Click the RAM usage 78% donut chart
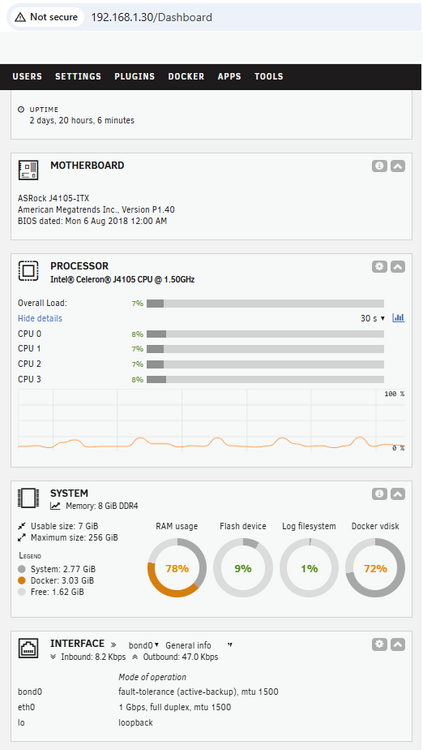The width and height of the screenshot is (423, 750). 177,568
